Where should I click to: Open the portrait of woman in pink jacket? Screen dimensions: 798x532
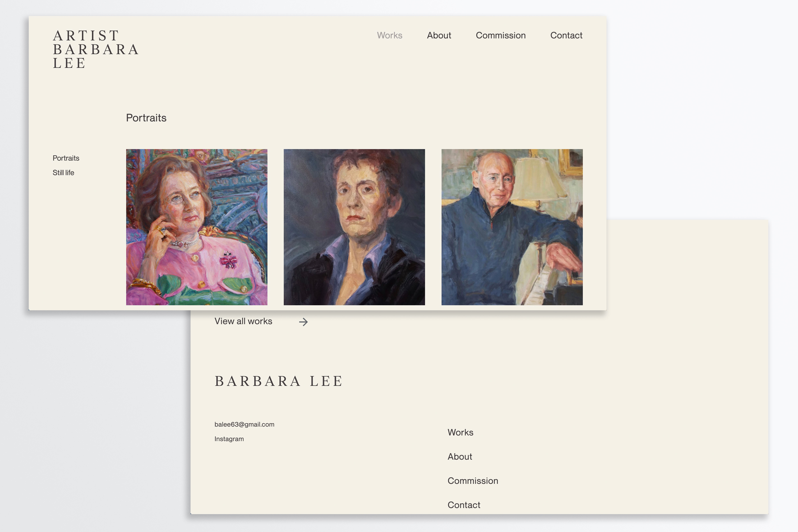pyautogui.click(x=197, y=227)
